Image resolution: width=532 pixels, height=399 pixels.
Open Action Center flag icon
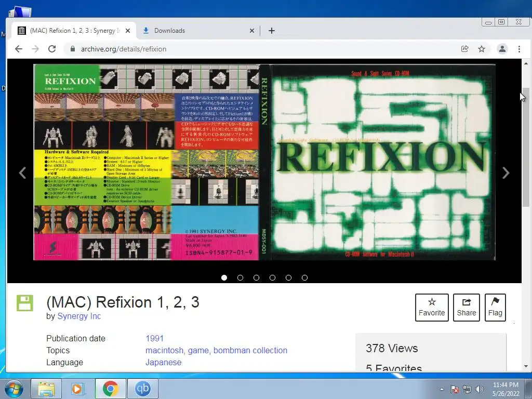pyautogui.click(x=455, y=389)
